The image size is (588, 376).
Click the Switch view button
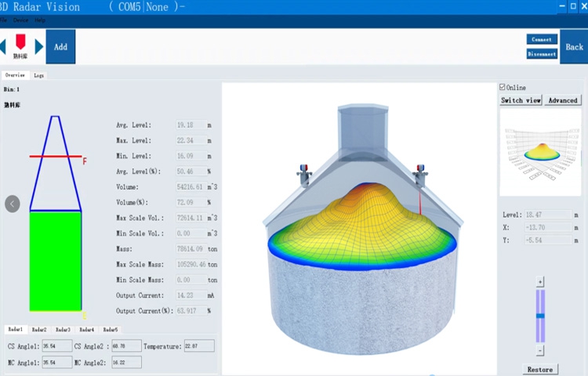point(521,100)
